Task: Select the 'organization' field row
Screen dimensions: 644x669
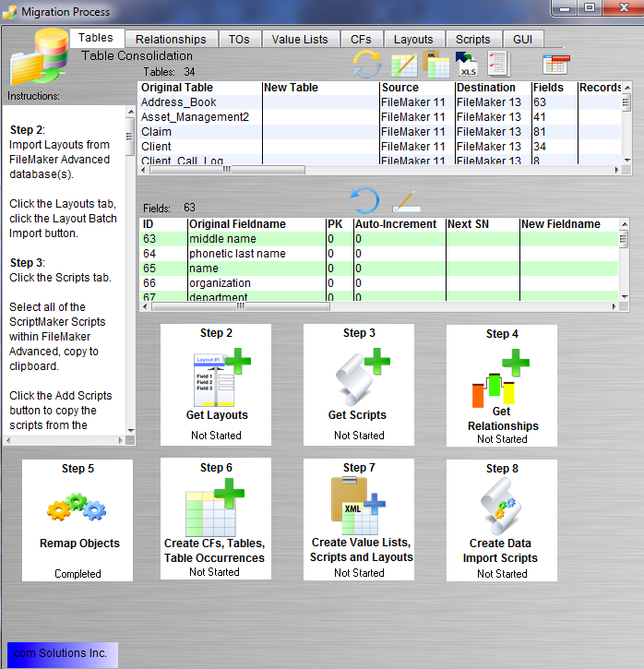Action: click(379, 283)
